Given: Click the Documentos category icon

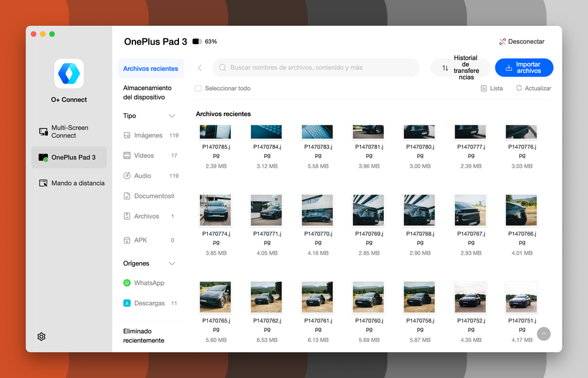Looking at the screenshot, I should click(127, 196).
